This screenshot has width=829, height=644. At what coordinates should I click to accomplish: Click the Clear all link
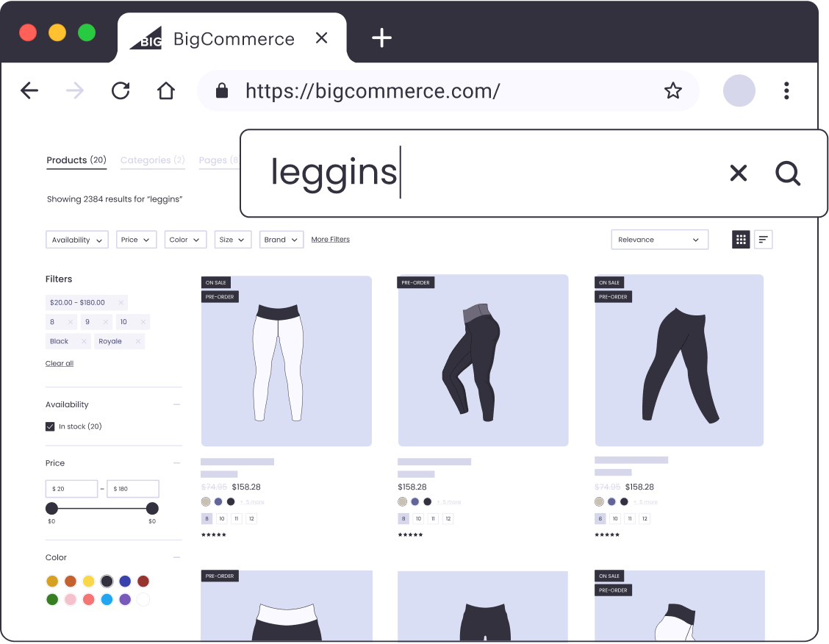point(60,363)
